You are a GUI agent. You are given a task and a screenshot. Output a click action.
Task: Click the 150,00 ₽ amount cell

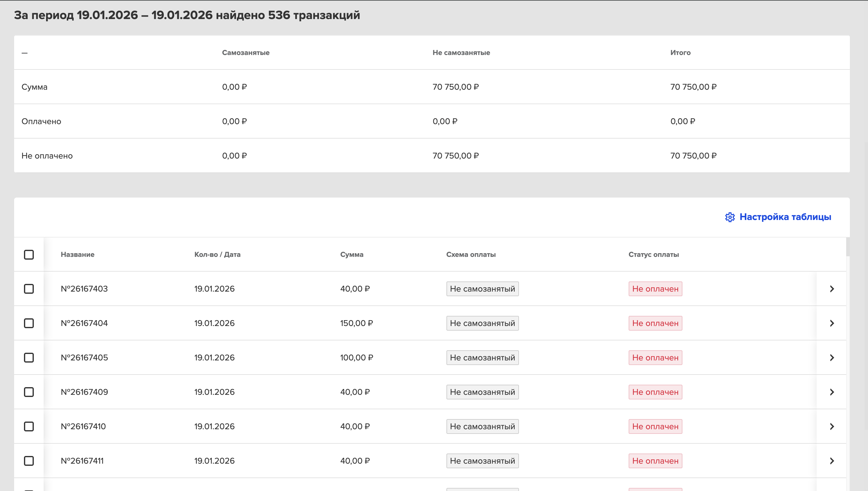356,324
